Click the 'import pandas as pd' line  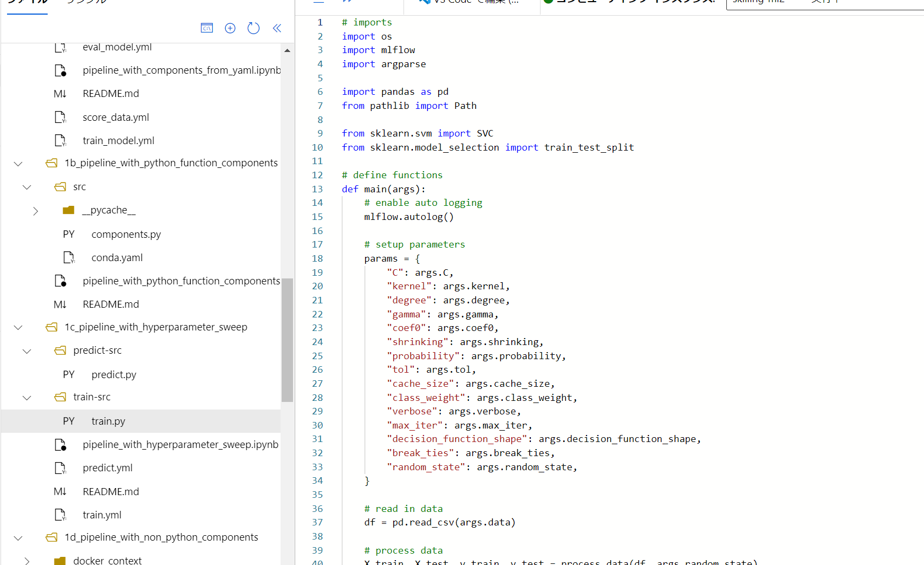[395, 92]
